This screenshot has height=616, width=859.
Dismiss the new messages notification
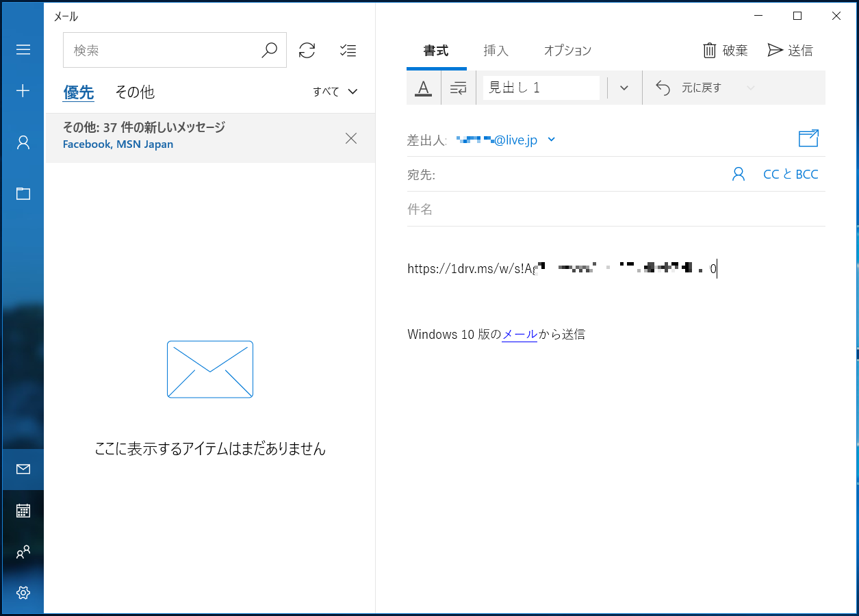tap(351, 138)
